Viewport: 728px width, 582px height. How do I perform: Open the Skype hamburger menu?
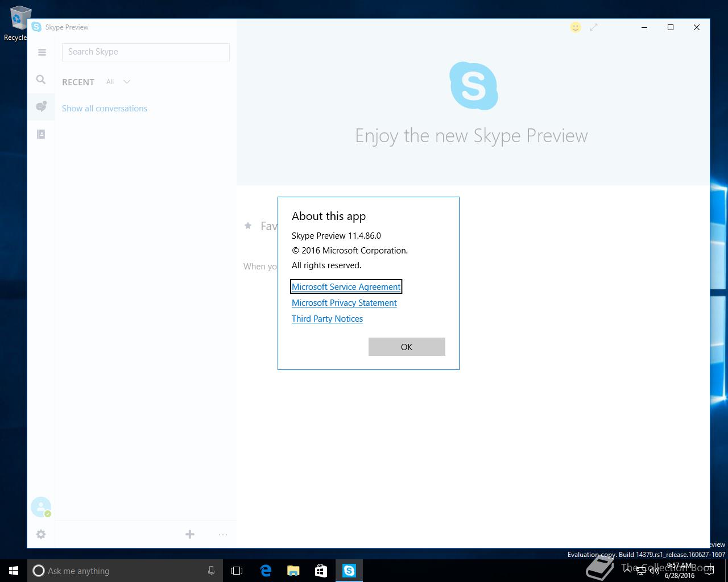pyautogui.click(x=42, y=52)
